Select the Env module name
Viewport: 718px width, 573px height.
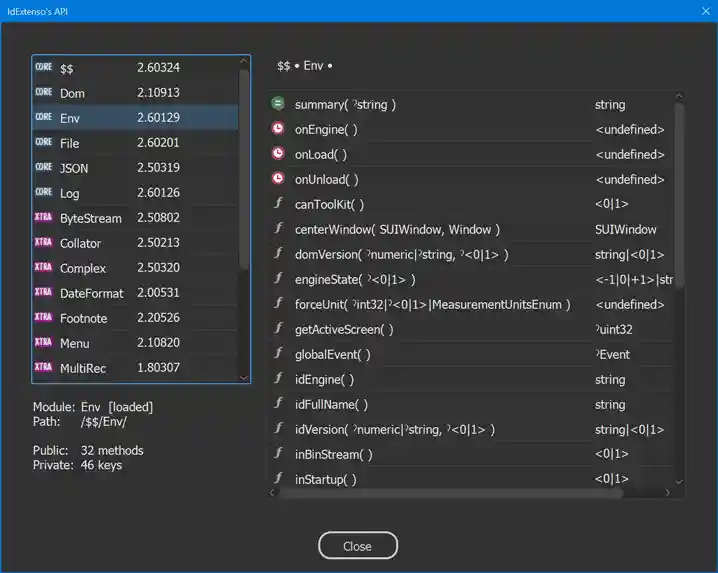(70, 118)
